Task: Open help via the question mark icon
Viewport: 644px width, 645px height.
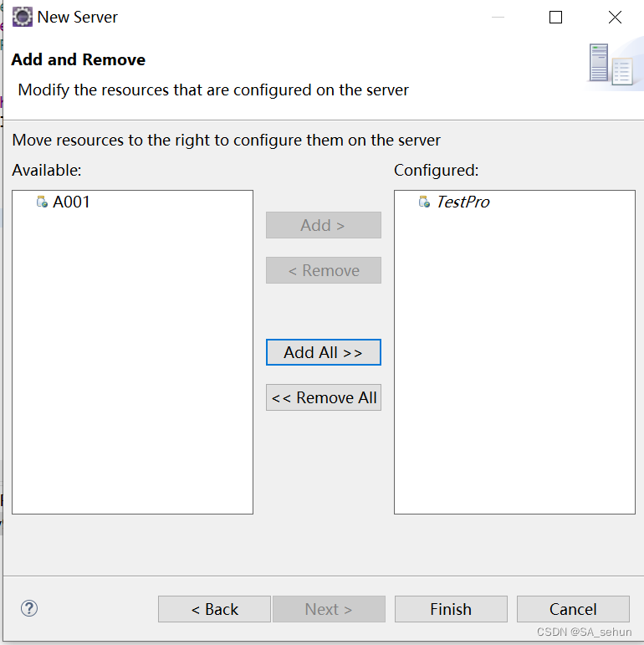Action: [x=29, y=608]
